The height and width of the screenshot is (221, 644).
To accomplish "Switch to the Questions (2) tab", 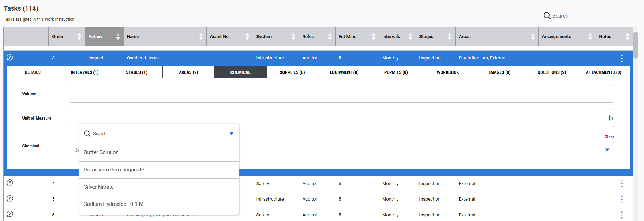I will click(x=551, y=72).
